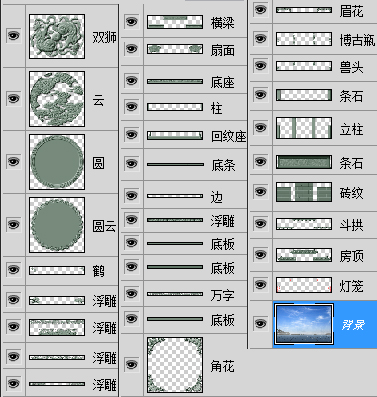Toggle the eye icon of the 边 layer
Image resolution: width=377 pixels, height=397 pixels.
pyautogui.click(x=132, y=196)
